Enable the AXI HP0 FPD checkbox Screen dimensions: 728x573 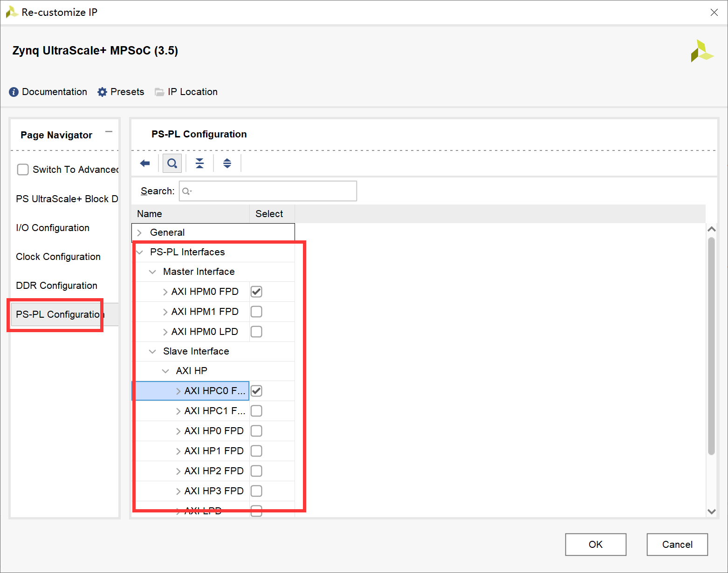(256, 431)
